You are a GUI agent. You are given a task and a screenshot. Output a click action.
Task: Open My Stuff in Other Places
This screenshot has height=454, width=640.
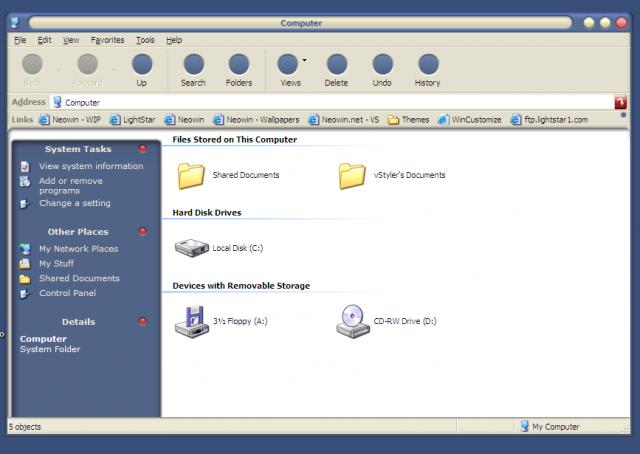pyautogui.click(x=56, y=263)
